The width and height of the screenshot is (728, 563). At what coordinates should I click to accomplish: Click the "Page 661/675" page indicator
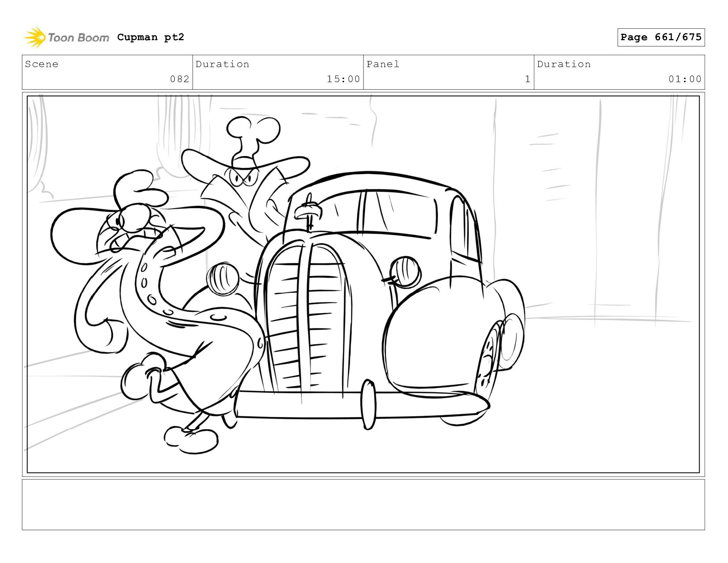tap(661, 37)
